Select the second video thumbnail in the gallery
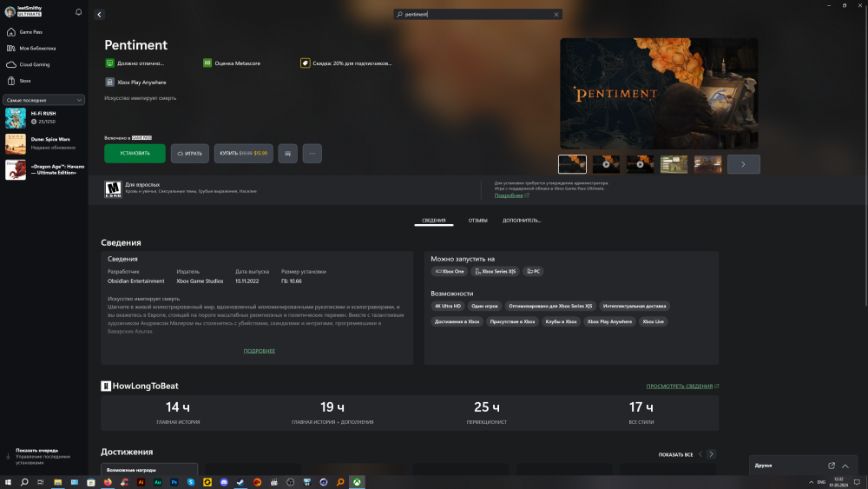868x489 pixels. coord(640,164)
